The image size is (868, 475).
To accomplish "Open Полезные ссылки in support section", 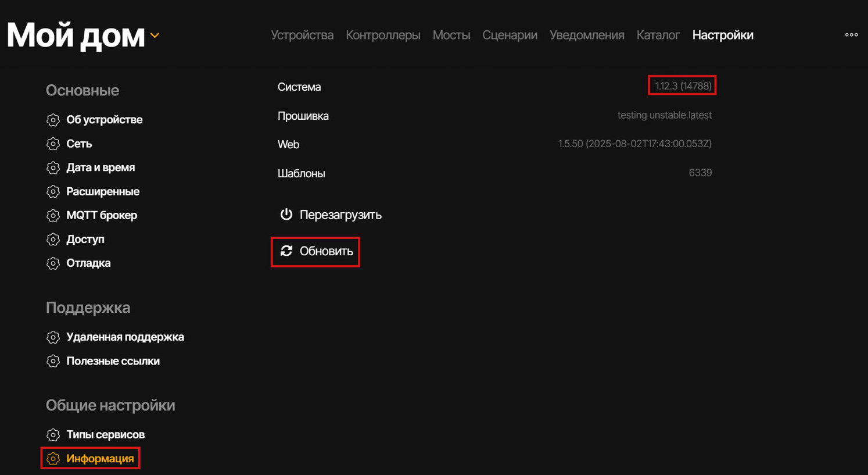I will (x=113, y=361).
